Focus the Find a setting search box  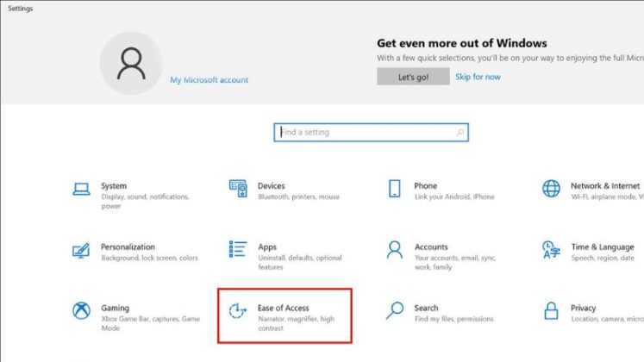coord(366,133)
